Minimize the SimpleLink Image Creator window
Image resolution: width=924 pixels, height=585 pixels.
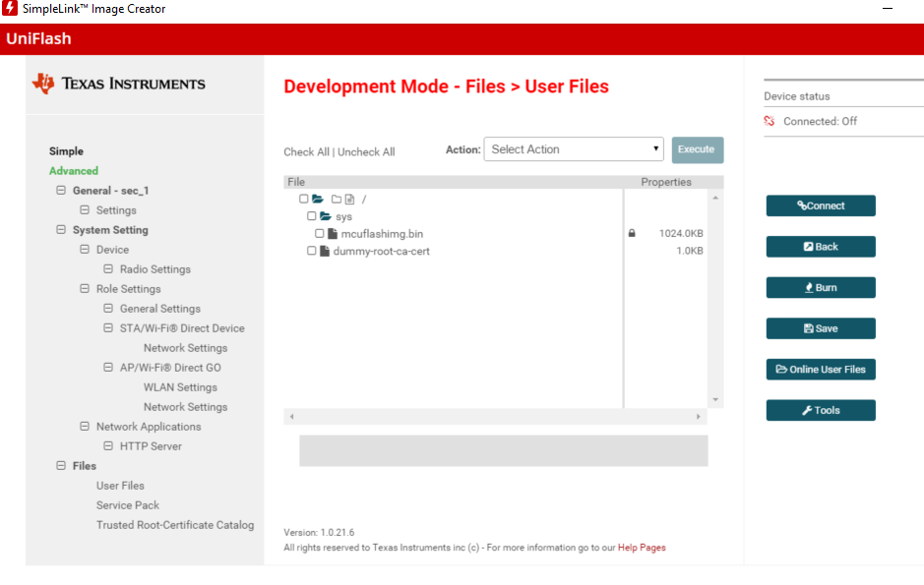[x=888, y=8]
